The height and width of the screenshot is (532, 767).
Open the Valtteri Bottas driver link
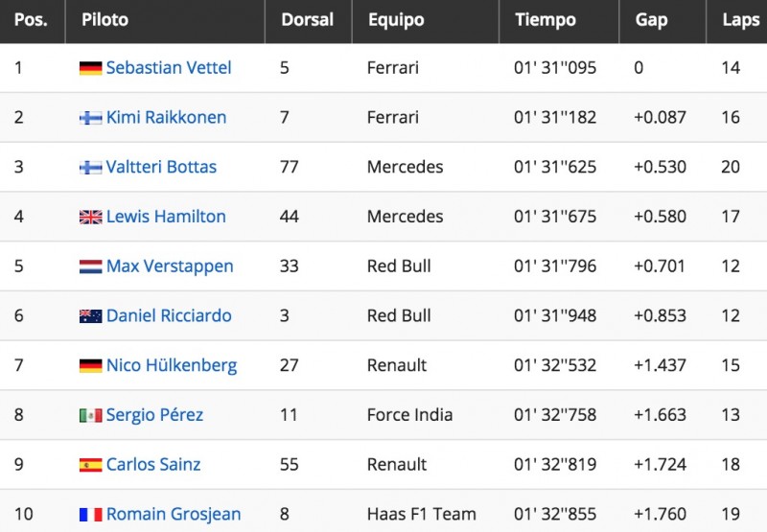pyautogui.click(x=161, y=167)
